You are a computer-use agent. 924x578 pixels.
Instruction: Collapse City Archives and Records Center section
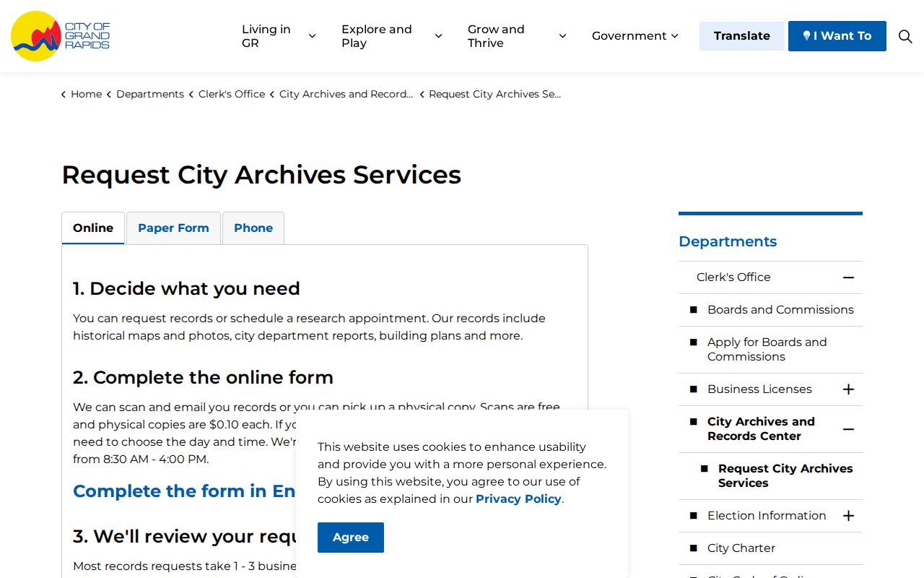pyautogui.click(x=848, y=429)
